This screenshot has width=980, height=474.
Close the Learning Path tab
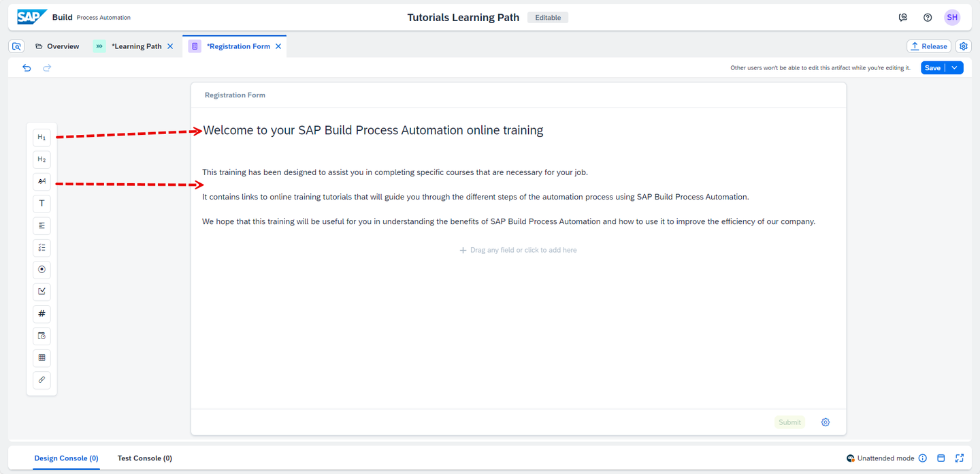(170, 46)
